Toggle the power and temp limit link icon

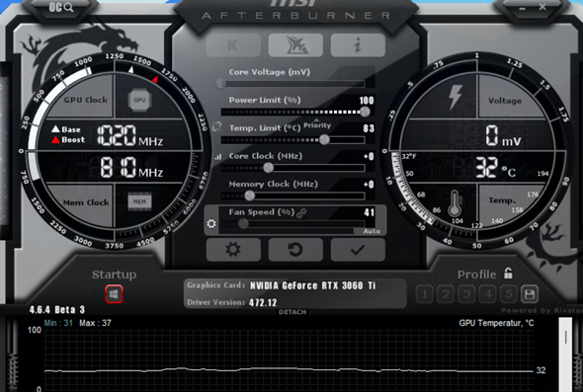216,126
